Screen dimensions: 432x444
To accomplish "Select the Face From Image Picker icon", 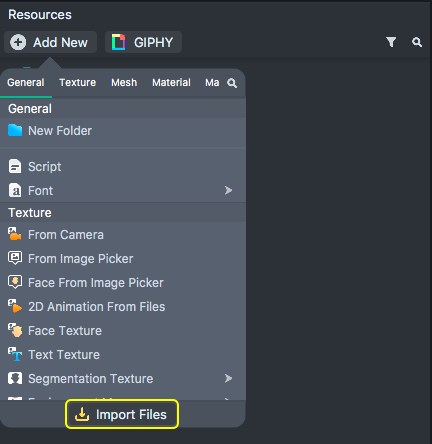I will click(x=15, y=282).
